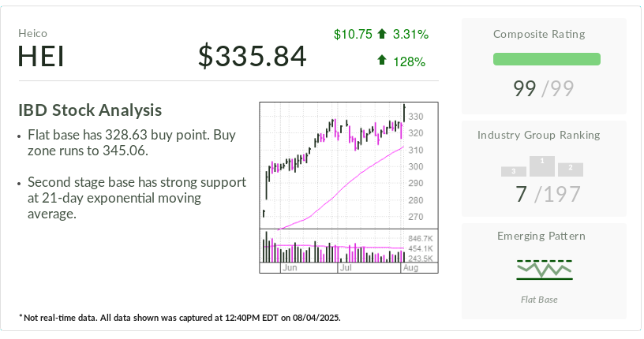Click the green up arrow beside 3.31%

pos(382,35)
